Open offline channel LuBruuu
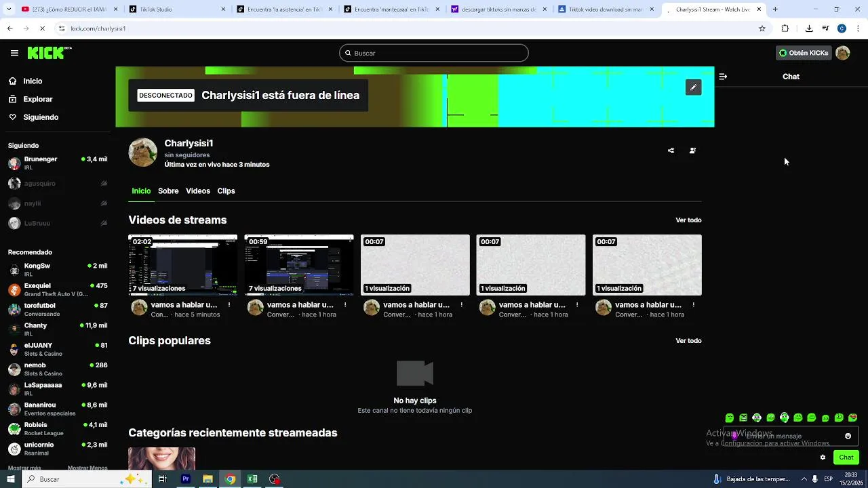 point(58,223)
